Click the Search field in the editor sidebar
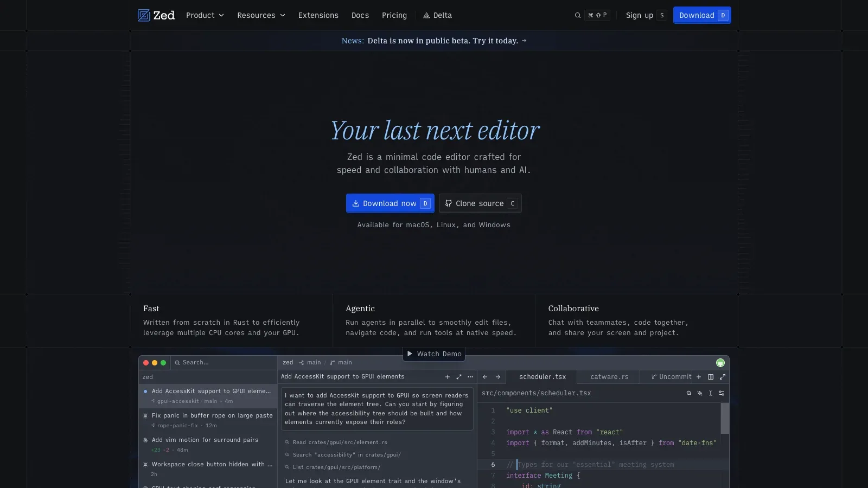The image size is (868, 488). pos(224,363)
